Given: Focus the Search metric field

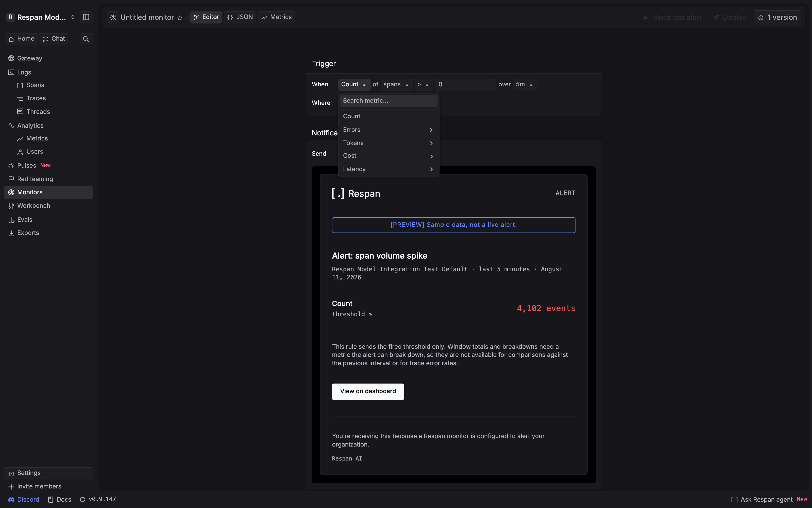Looking at the screenshot, I should [x=388, y=101].
